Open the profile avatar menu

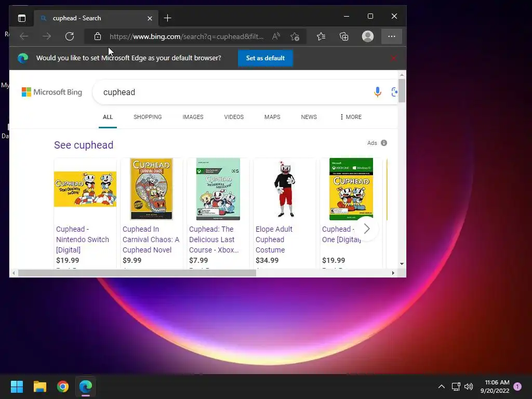pyautogui.click(x=368, y=36)
